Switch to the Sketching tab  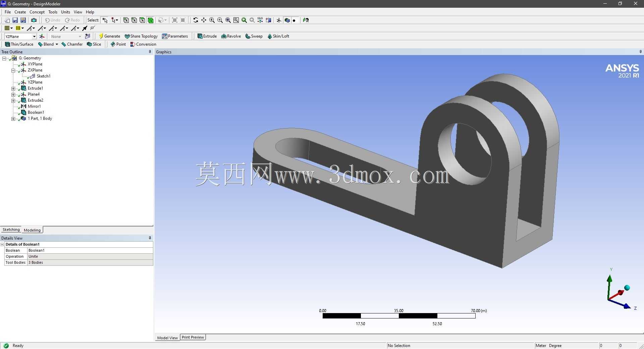[x=11, y=230]
